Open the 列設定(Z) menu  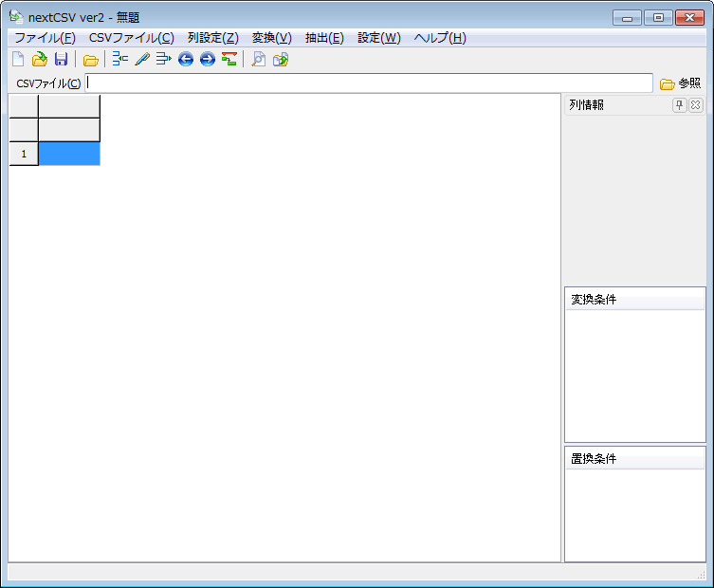212,38
